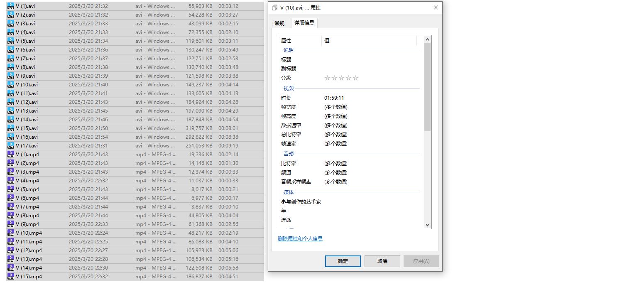The height and width of the screenshot is (292, 644).
Task: Click the MP4 icon of V (15).mp4
Action: coord(11,276)
